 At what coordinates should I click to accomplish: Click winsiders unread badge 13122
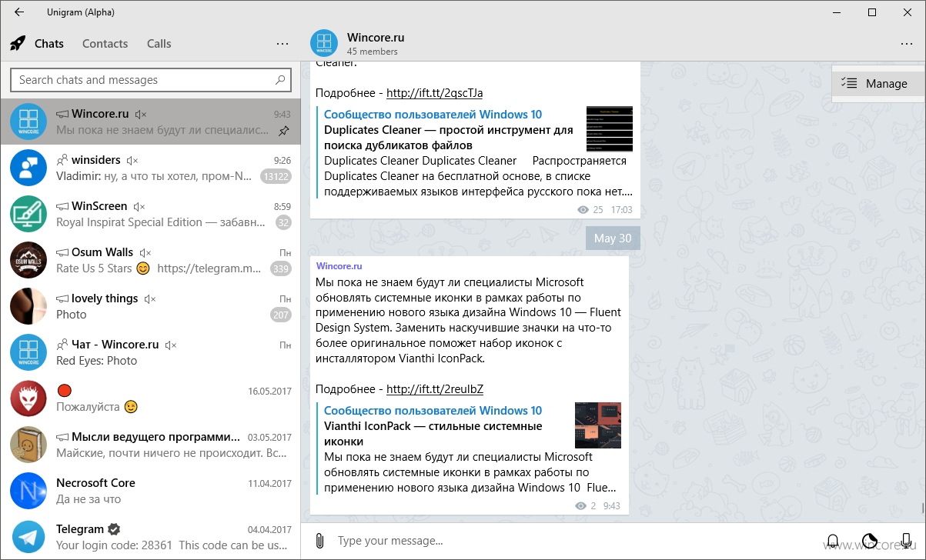pyautogui.click(x=276, y=177)
